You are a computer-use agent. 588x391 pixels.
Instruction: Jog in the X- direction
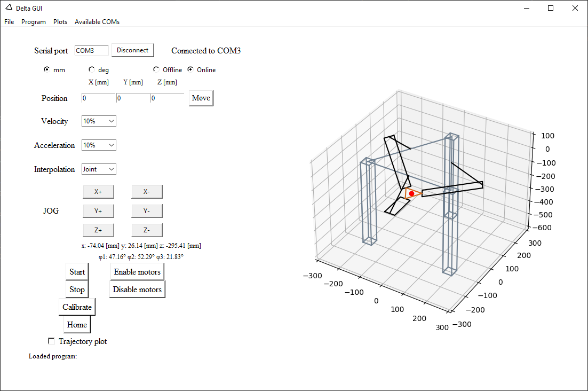pos(147,192)
